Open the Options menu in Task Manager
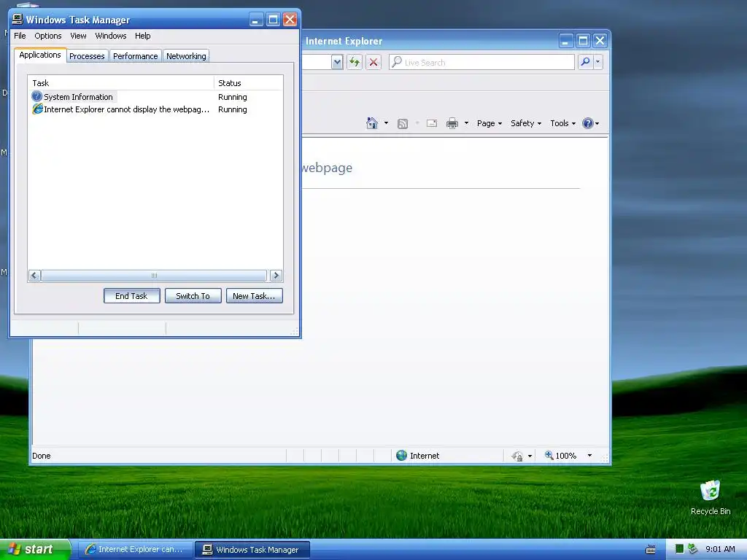747x560 pixels. [x=47, y=36]
